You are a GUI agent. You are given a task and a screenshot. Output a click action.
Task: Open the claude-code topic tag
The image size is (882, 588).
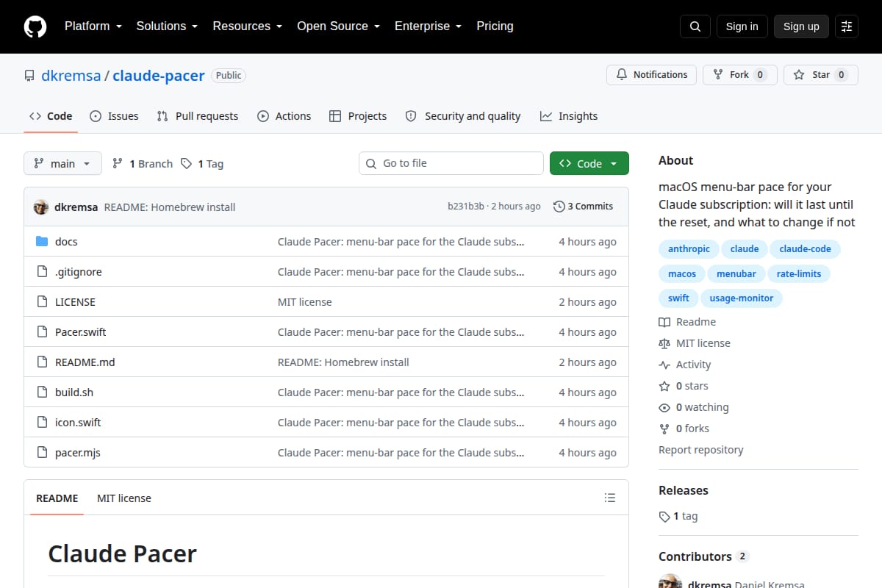(x=805, y=249)
